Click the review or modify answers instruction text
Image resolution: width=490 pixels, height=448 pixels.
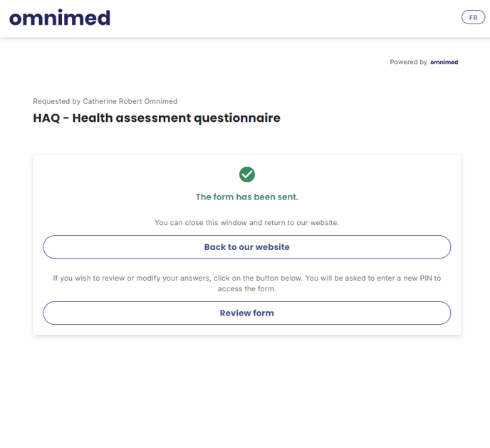coord(247,278)
